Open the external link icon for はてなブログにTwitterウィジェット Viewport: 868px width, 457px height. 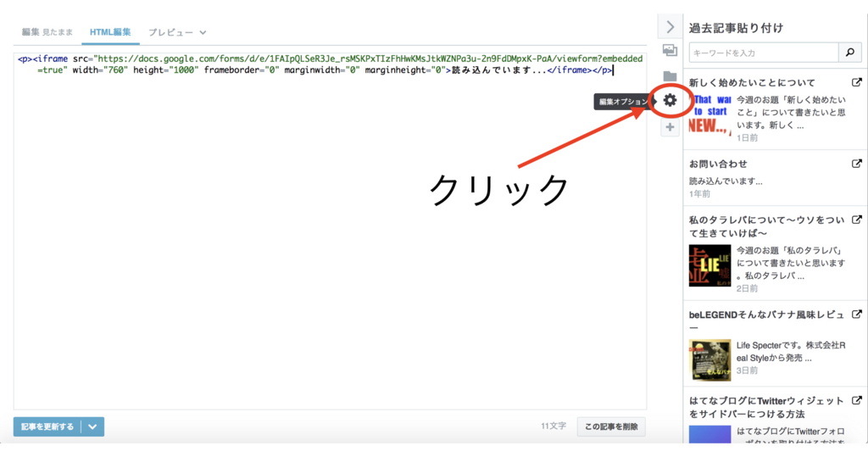[x=856, y=400]
